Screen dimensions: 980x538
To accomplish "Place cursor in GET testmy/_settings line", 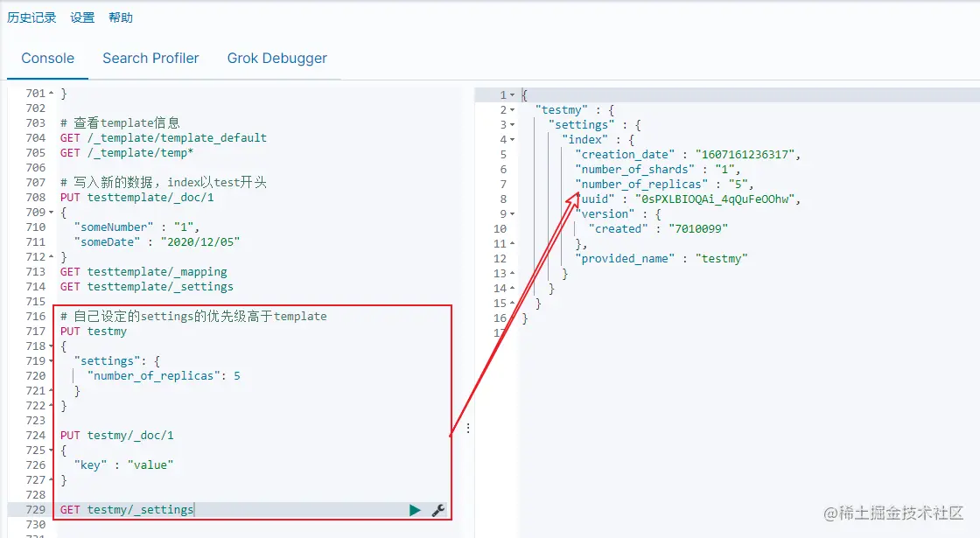I will point(127,510).
